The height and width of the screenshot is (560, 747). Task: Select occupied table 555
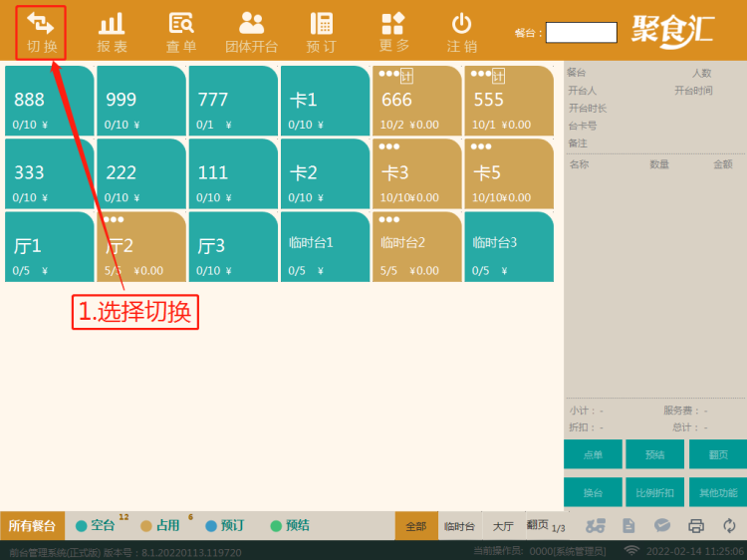[x=509, y=101]
